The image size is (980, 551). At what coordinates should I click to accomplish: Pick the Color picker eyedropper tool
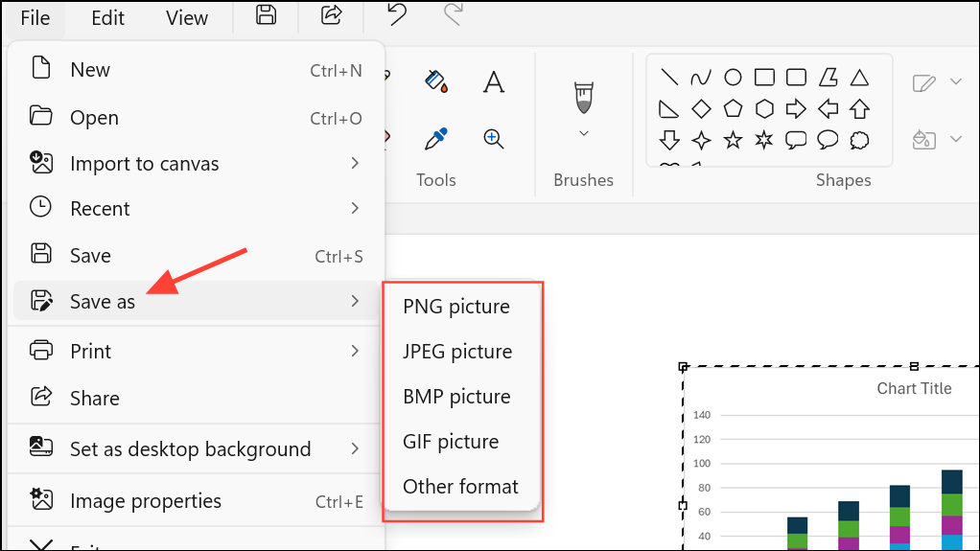(x=437, y=139)
